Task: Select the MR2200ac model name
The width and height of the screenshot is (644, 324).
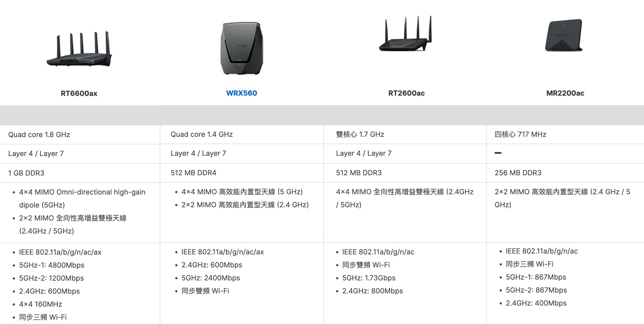Action: 565,93
